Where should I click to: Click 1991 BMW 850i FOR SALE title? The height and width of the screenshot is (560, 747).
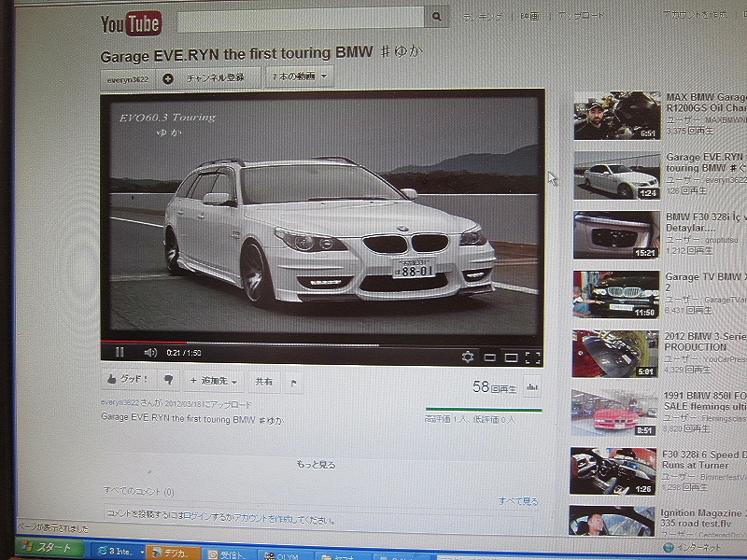(x=705, y=401)
